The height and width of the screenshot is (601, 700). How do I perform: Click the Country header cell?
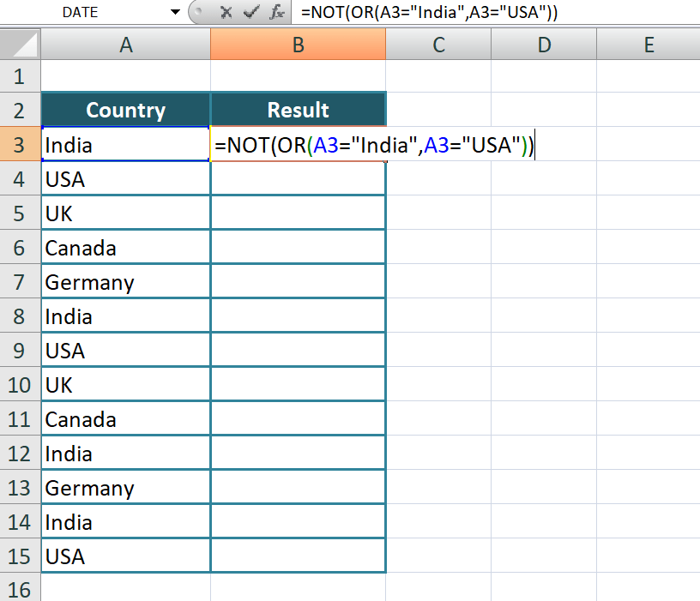(x=125, y=110)
